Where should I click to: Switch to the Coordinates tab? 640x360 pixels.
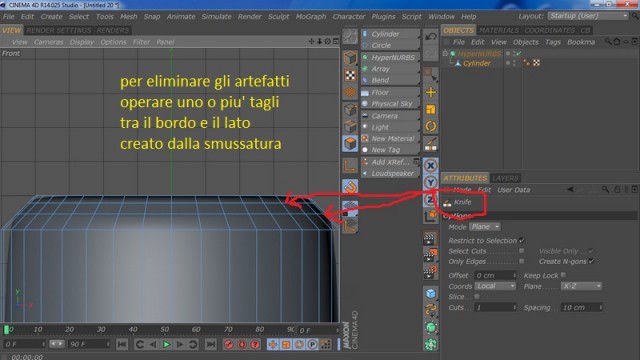[549, 30]
